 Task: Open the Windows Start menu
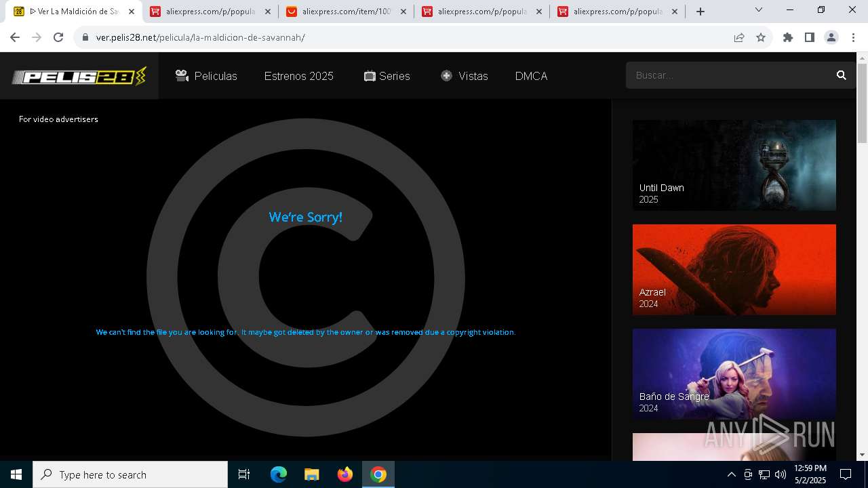pos(16,474)
